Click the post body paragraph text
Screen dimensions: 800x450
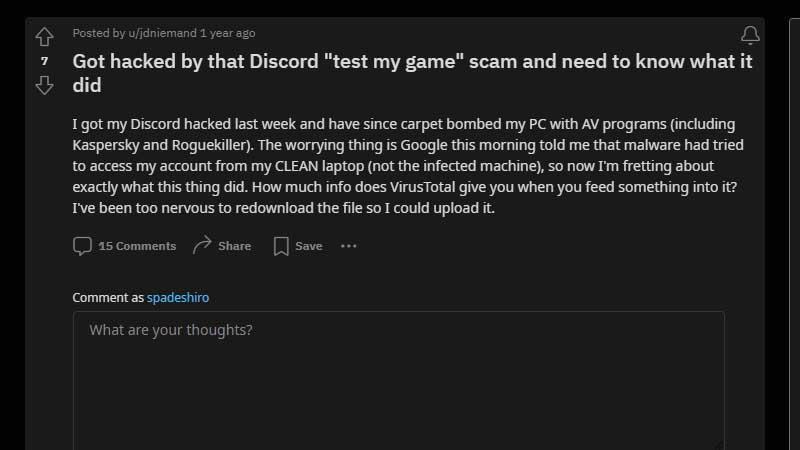click(x=408, y=166)
